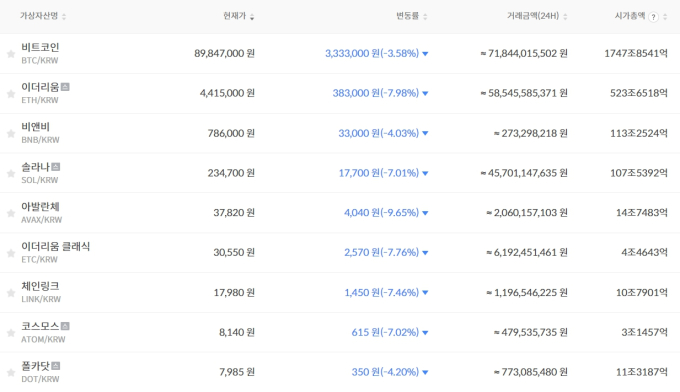
Task: Select change 3,333,000 원(-3.58%)
Action: point(372,53)
